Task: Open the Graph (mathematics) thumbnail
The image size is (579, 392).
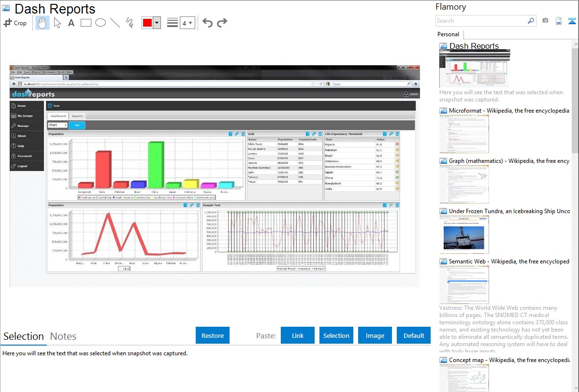Action: pos(464,184)
